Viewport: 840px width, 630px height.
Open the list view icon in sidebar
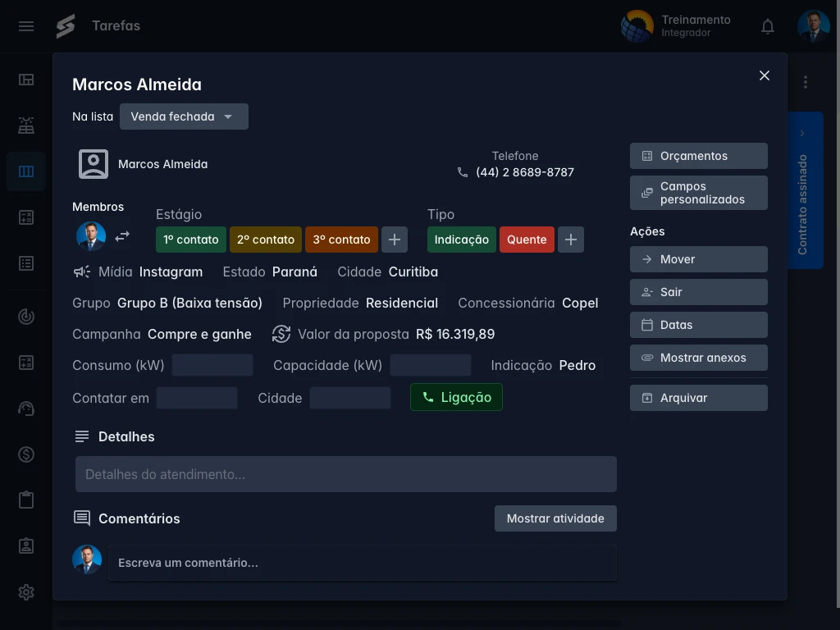point(26,263)
